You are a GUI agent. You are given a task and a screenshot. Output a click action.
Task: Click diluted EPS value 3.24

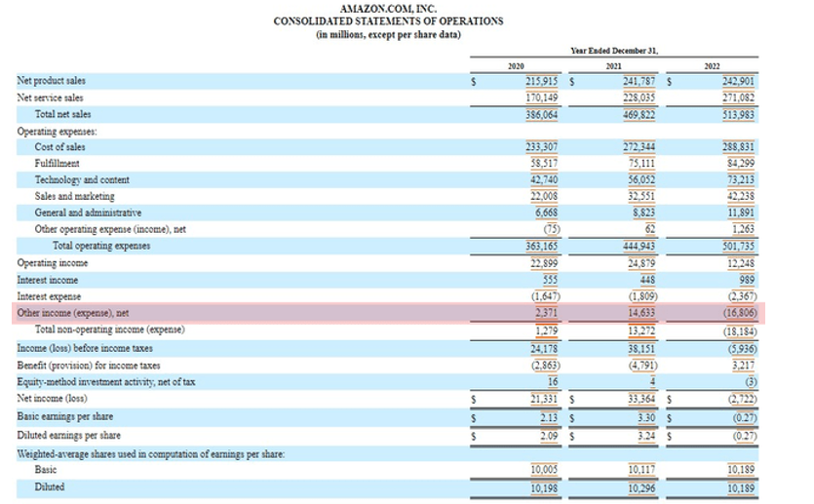click(646, 436)
